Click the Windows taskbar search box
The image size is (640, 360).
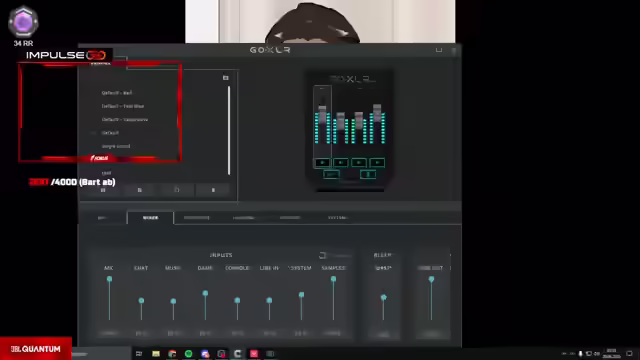pos(102,354)
